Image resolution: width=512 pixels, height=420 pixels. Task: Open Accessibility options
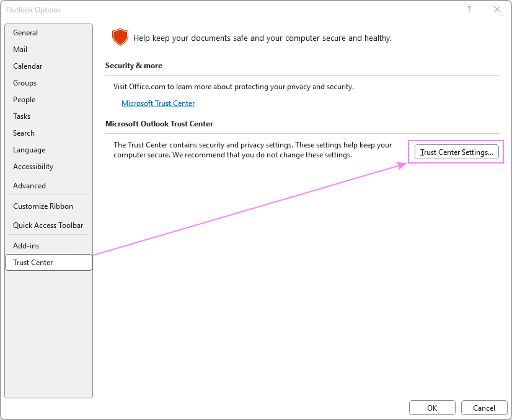(48, 167)
